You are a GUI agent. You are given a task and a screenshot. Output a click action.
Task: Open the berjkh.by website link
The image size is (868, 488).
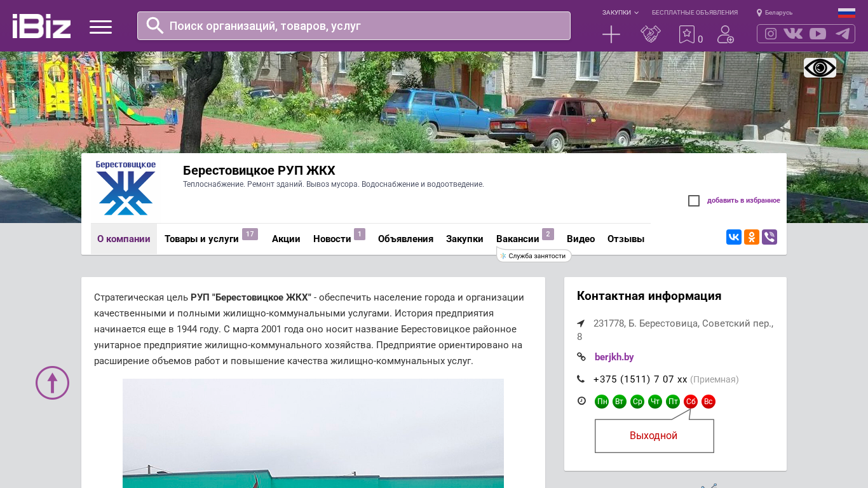point(614,357)
